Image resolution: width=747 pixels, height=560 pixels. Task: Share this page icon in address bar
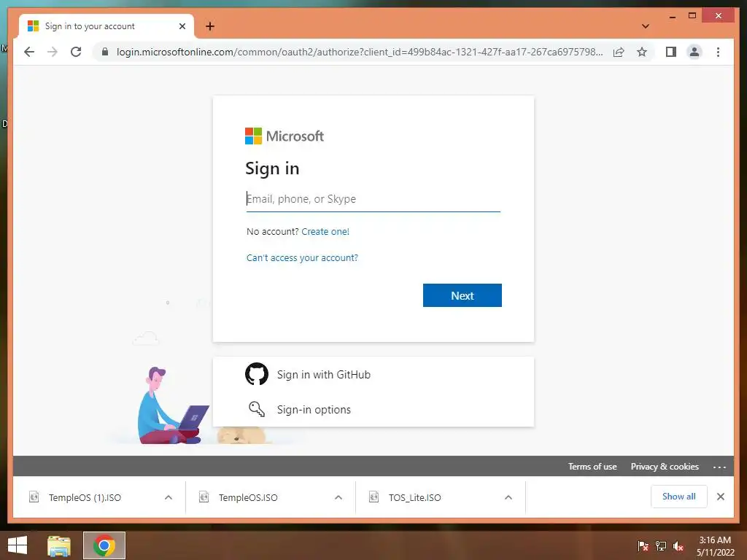click(x=619, y=52)
